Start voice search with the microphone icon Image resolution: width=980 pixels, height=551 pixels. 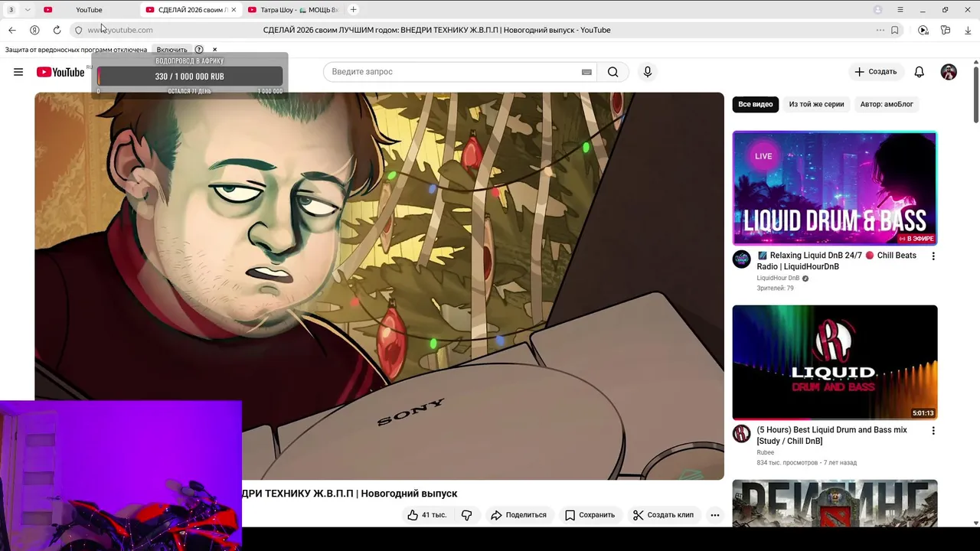[648, 72]
